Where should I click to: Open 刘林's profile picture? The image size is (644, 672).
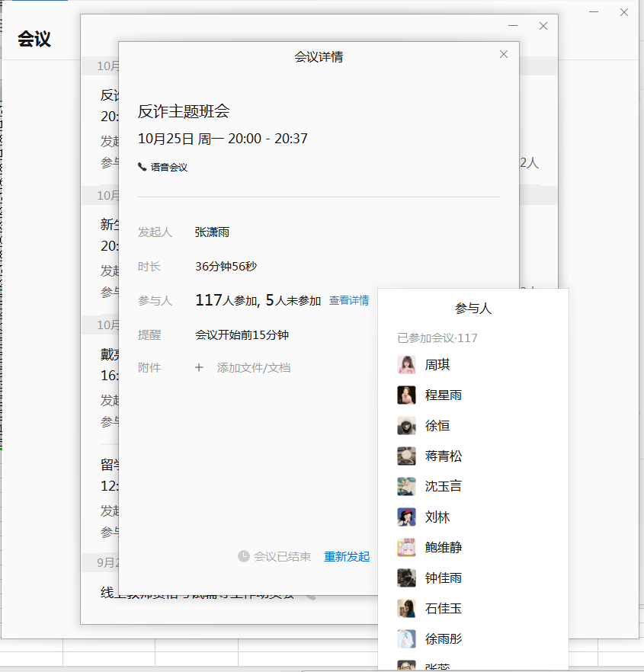tap(406, 517)
